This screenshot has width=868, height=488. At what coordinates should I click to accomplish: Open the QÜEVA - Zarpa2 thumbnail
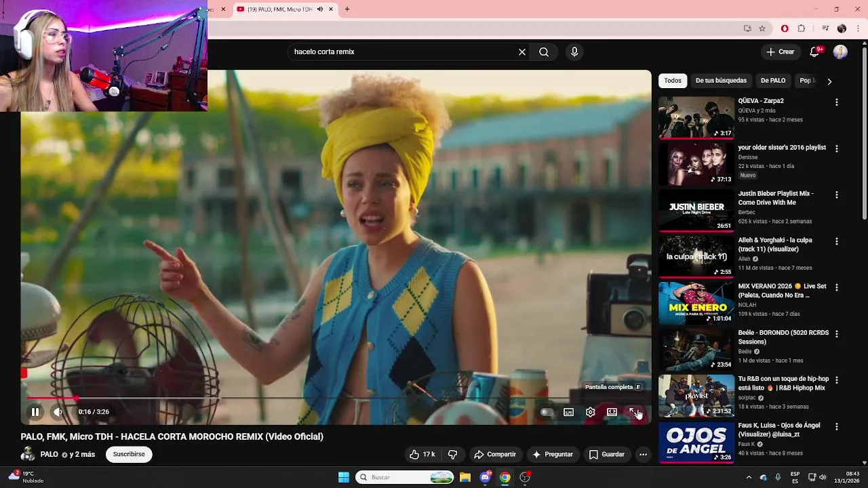(696, 117)
